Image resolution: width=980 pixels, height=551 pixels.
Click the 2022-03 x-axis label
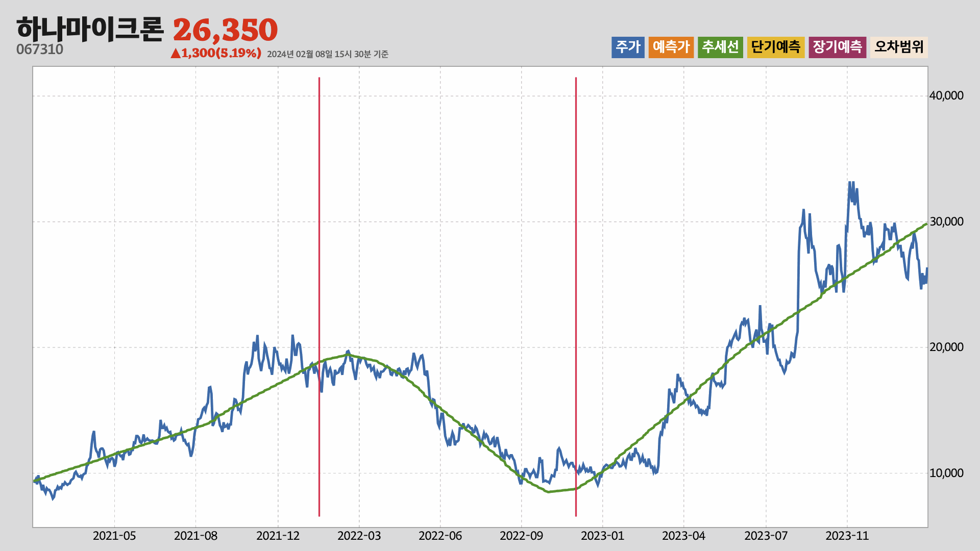click(x=359, y=536)
